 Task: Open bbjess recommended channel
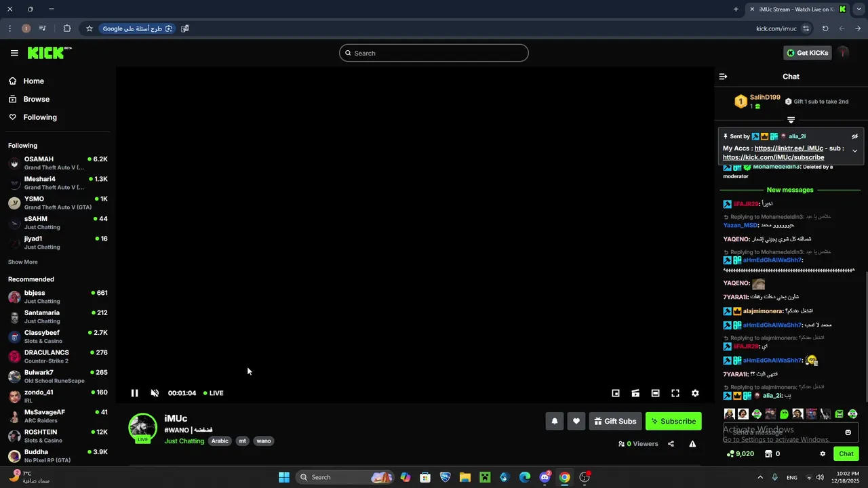pyautogui.click(x=58, y=297)
